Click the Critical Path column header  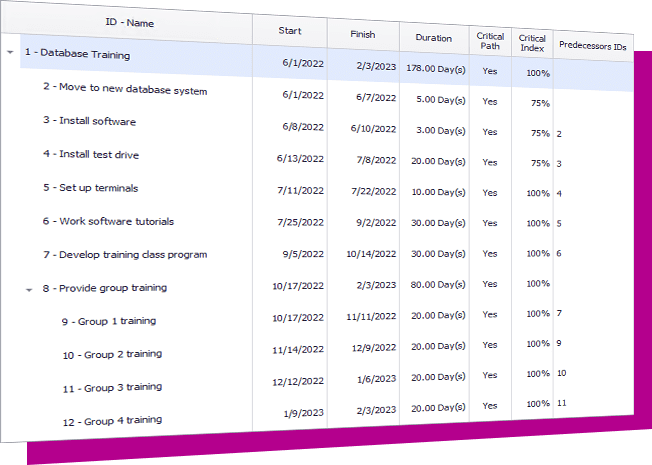point(490,41)
